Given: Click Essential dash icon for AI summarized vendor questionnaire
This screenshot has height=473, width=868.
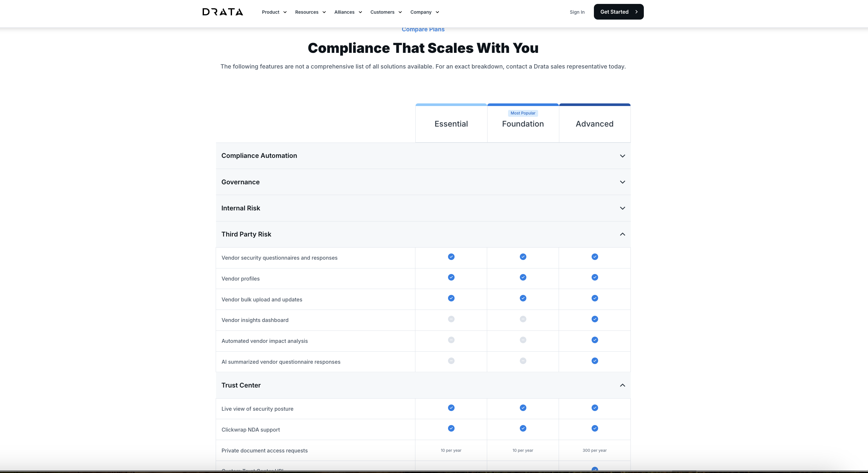Looking at the screenshot, I should [x=451, y=361].
